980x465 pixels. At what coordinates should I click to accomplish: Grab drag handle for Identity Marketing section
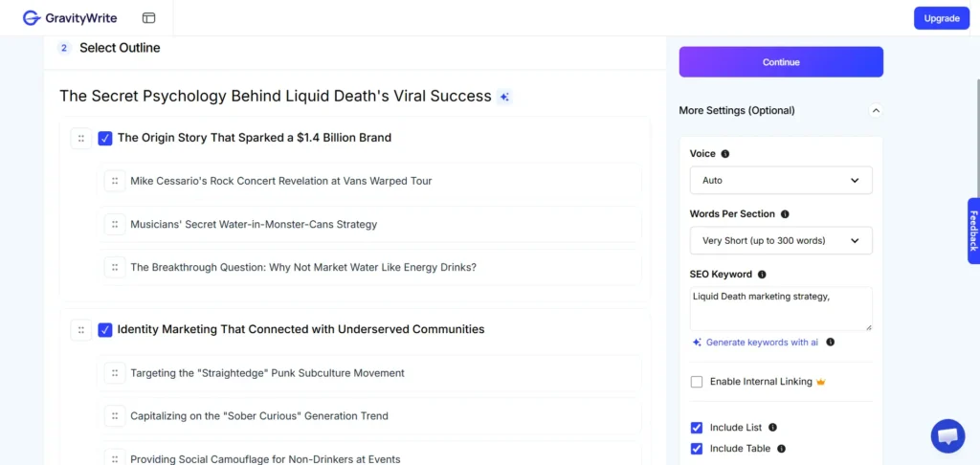tap(81, 330)
